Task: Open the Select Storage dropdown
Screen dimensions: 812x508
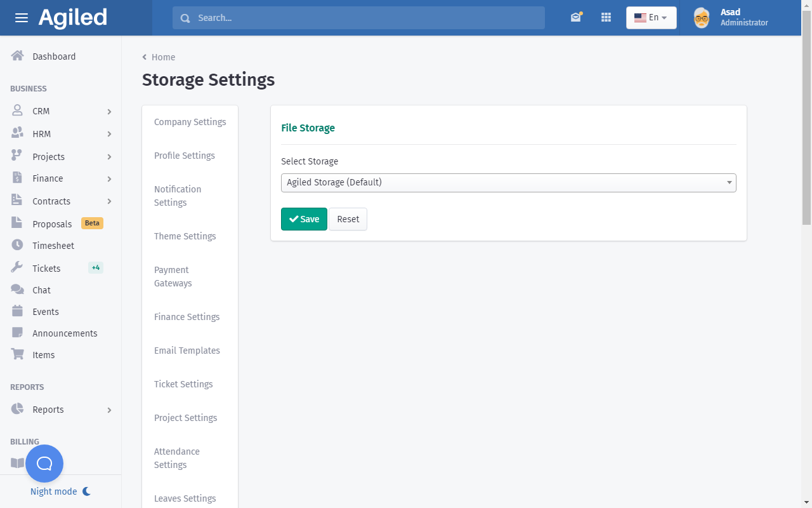Action: [508, 183]
